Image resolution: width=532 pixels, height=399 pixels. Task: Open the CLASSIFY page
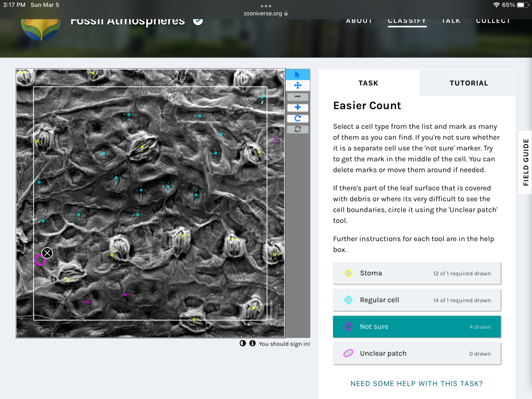point(407,21)
